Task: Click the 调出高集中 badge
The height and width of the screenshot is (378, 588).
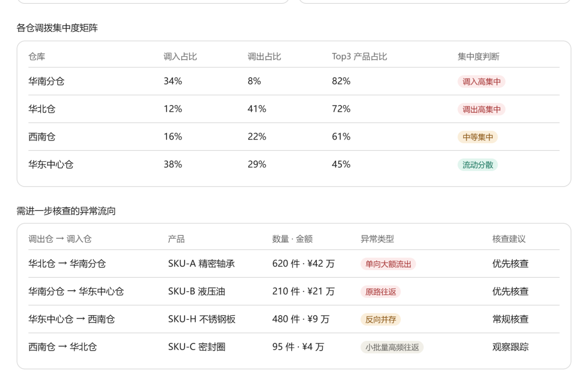Action: (481, 109)
